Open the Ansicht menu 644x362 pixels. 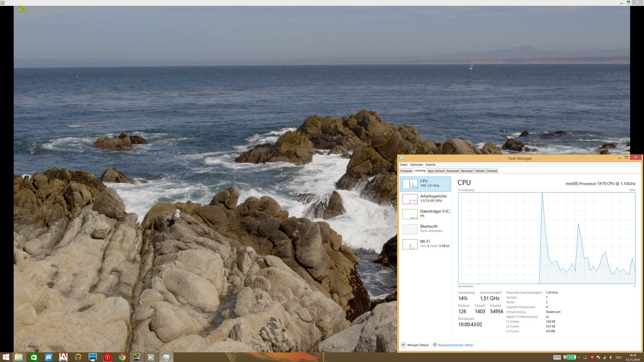click(430, 165)
